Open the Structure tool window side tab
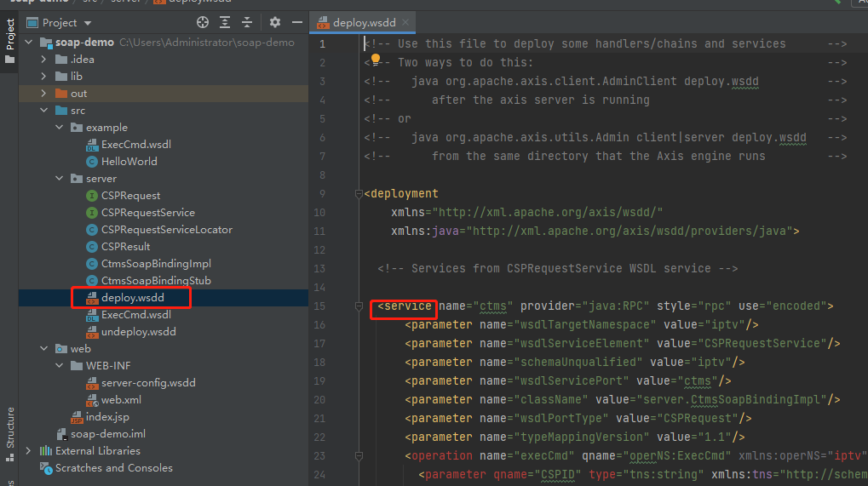 click(x=9, y=435)
